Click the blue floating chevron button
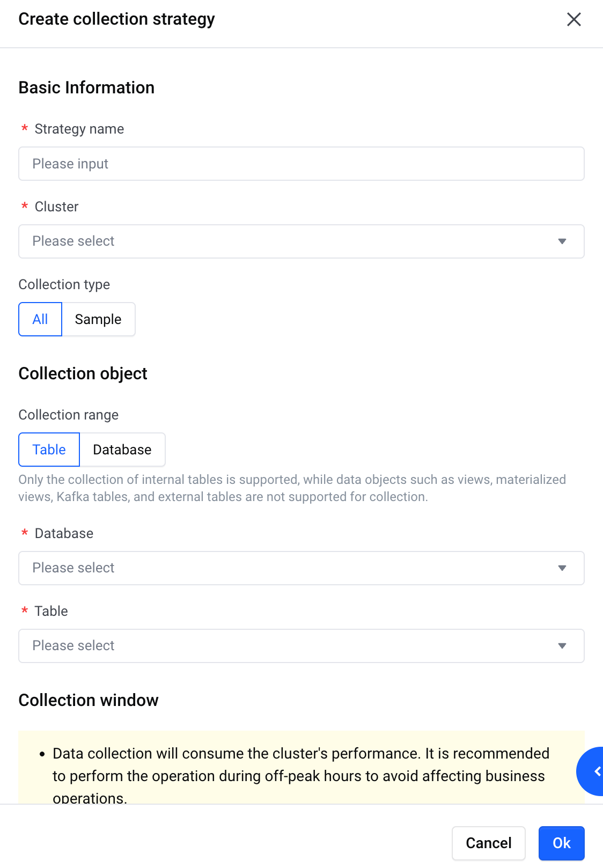Image resolution: width=603 pixels, height=868 pixels. pos(590,771)
